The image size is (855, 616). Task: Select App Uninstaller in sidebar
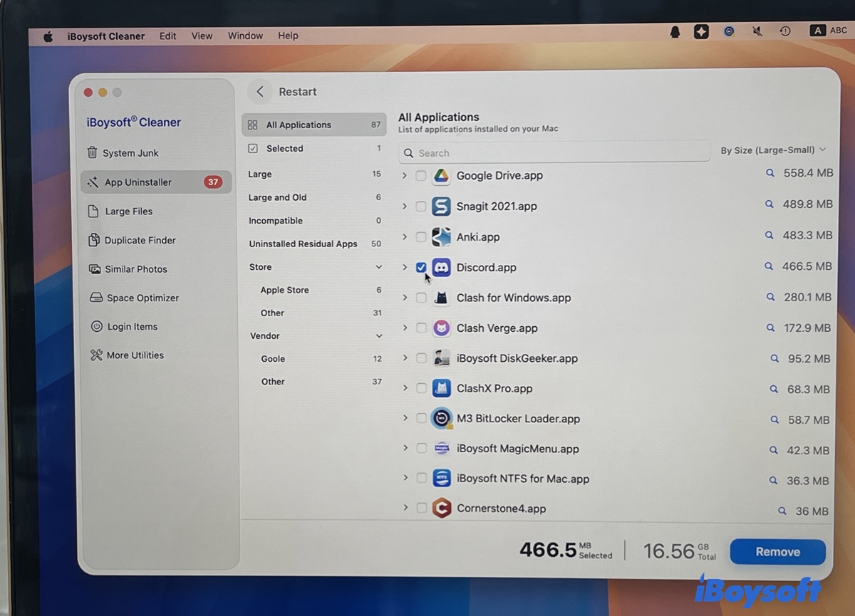156,182
